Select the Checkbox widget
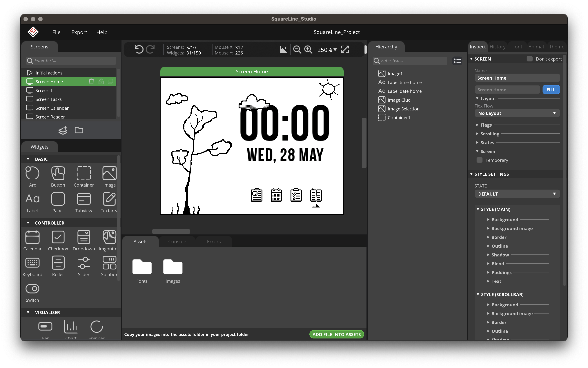The image size is (588, 368). tap(58, 241)
